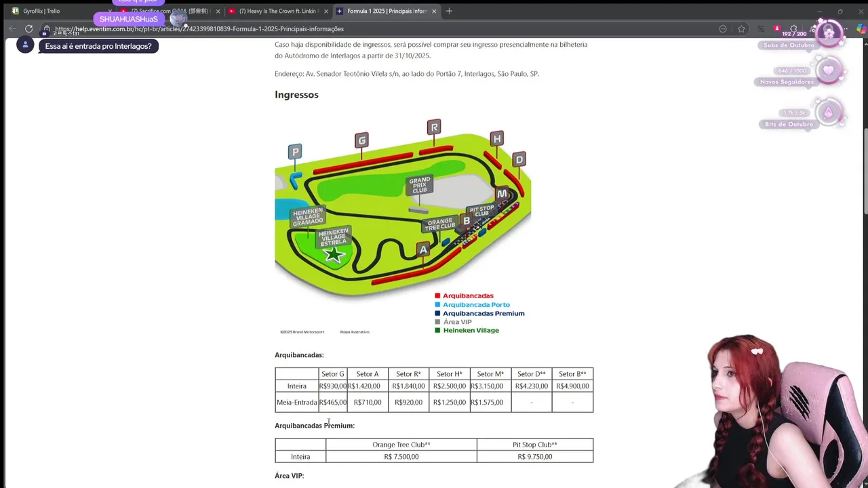Click the R$930,00 price cell
Screen dimensions: 868x488
click(x=332, y=386)
